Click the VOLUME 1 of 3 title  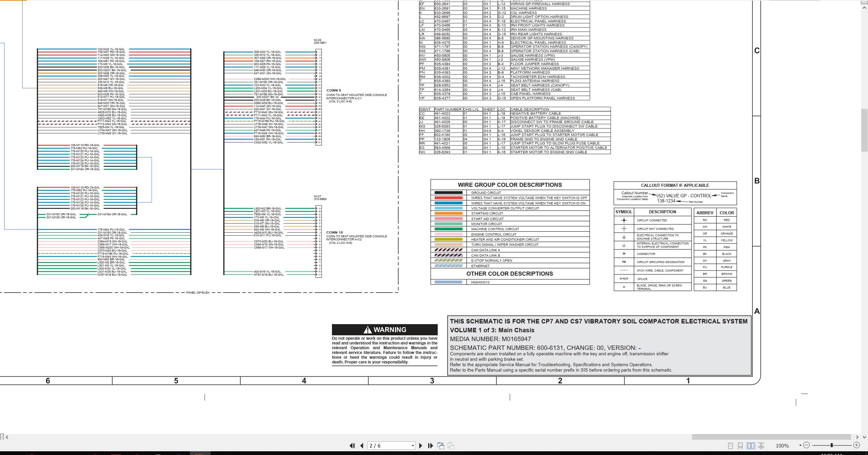click(492, 330)
